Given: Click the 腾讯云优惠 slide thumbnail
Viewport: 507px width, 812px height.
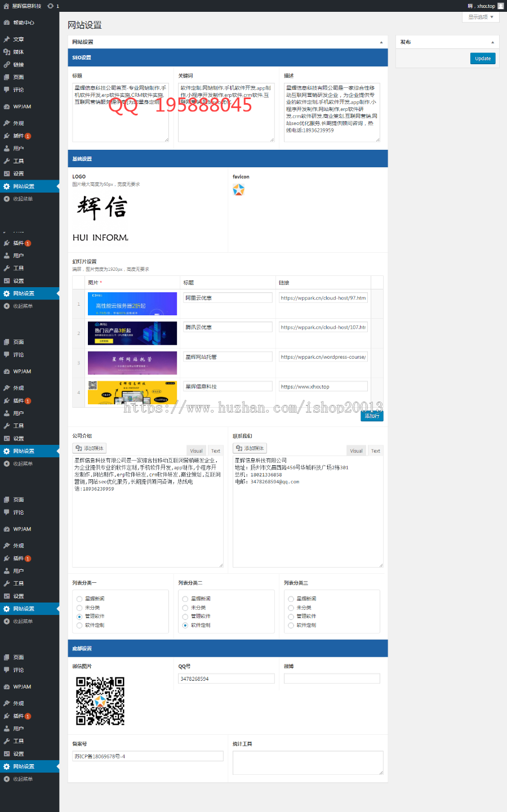Looking at the screenshot, I should pos(132,333).
